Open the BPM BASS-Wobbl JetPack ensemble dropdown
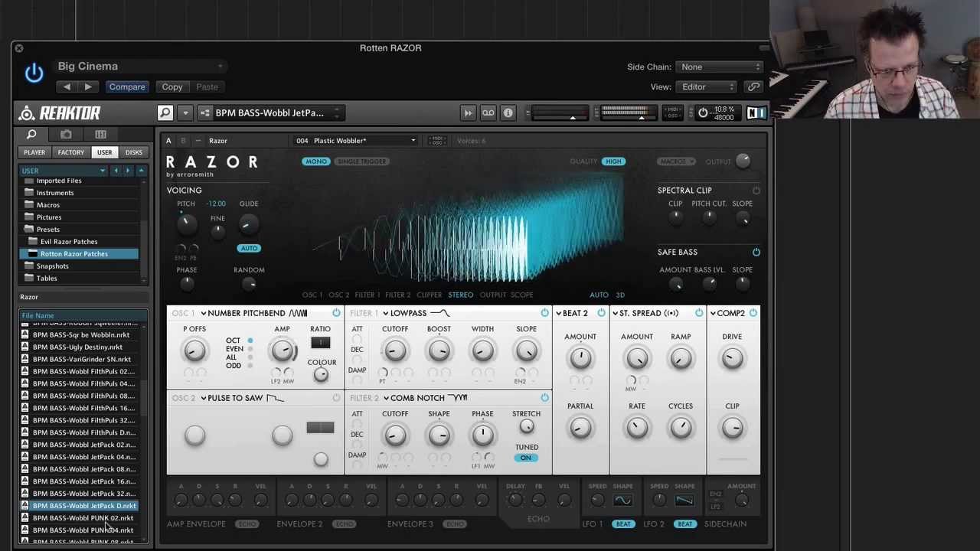 (270, 113)
